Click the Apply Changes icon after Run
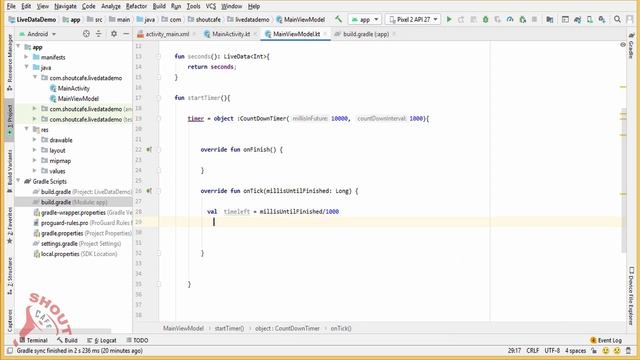This screenshot has width=640, height=360. pyautogui.click(x=461, y=19)
